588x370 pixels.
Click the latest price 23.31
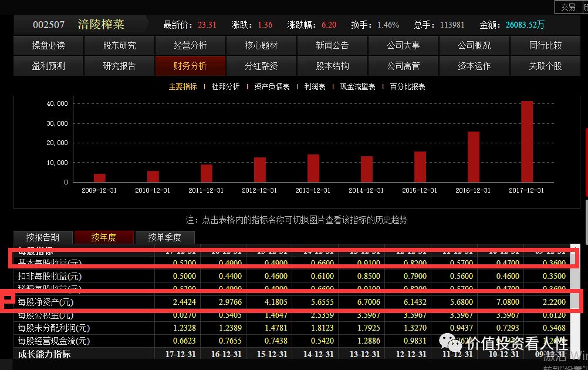(x=207, y=25)
